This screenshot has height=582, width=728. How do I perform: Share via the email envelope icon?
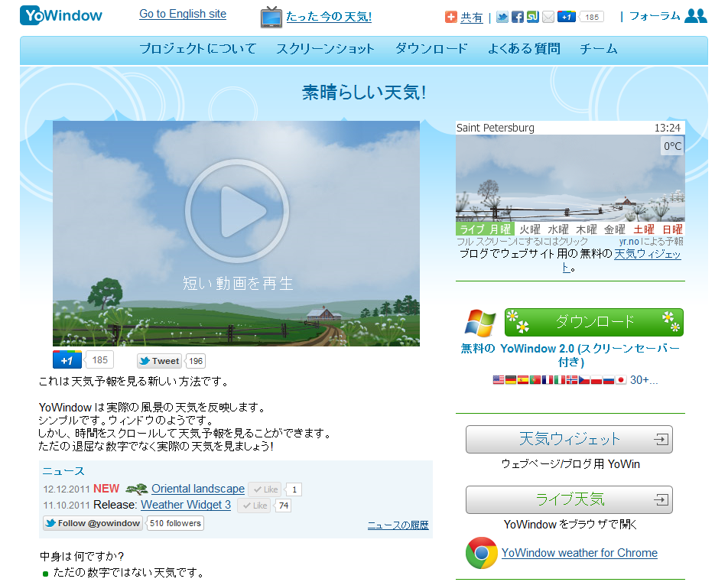coord(549,16)
